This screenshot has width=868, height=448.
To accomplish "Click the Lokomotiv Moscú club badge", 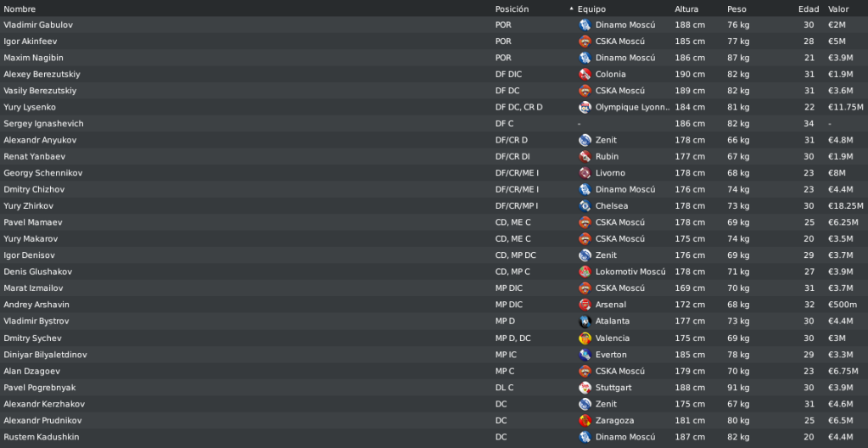I will [x=585, y=272].
